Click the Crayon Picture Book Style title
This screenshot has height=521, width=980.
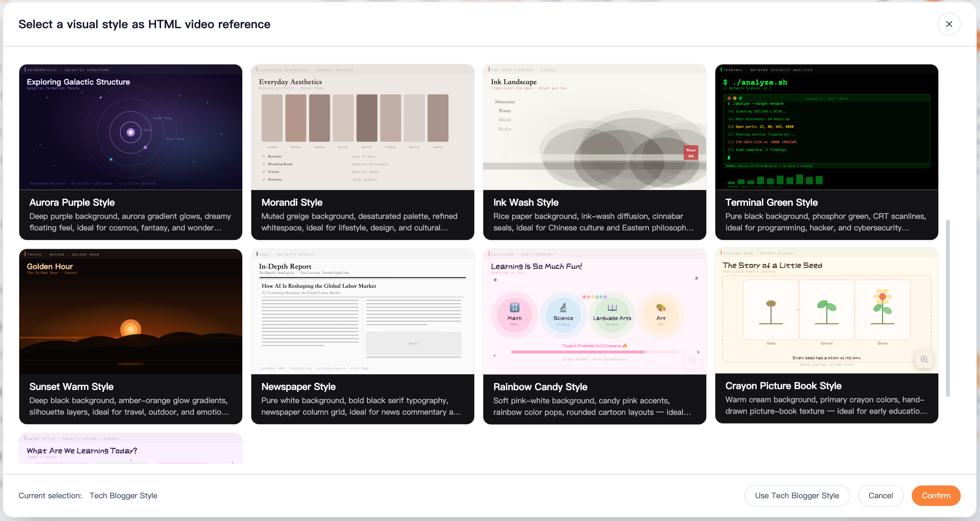click(783, 385)
